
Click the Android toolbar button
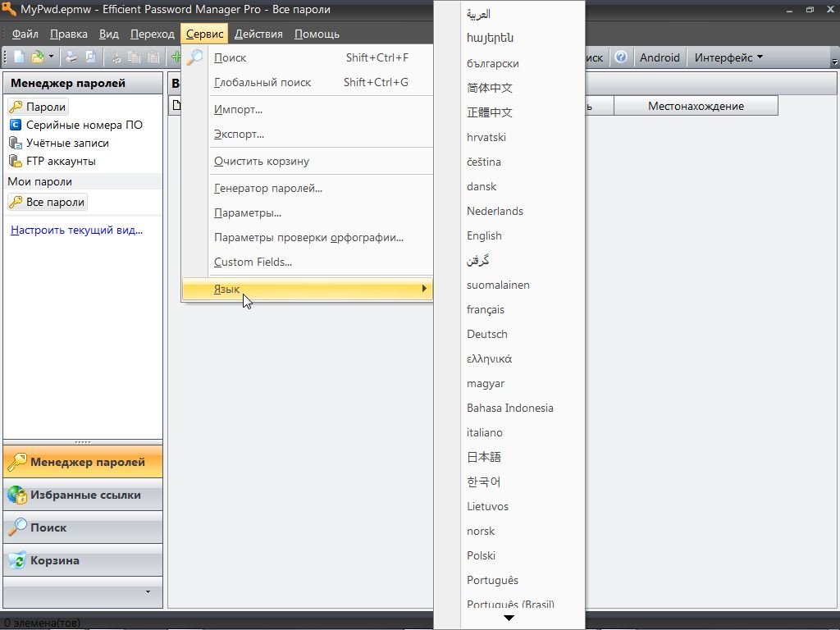(x=660, y=57)
